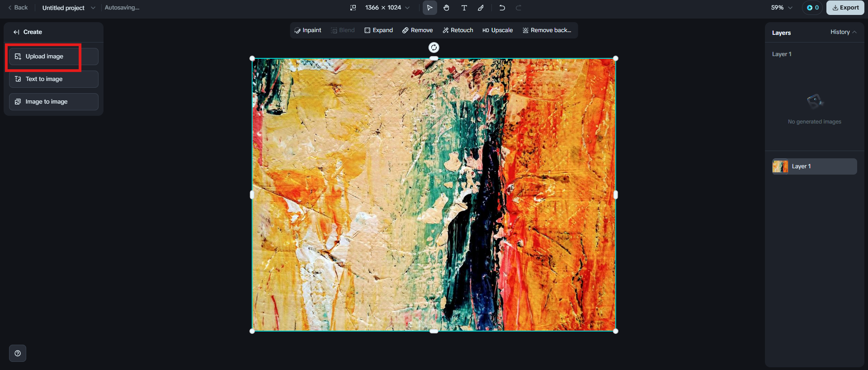The height and width of the screenshot is (370, 868).
Task: Select the Layer 1 row in Layers
Action: (814, 166)
